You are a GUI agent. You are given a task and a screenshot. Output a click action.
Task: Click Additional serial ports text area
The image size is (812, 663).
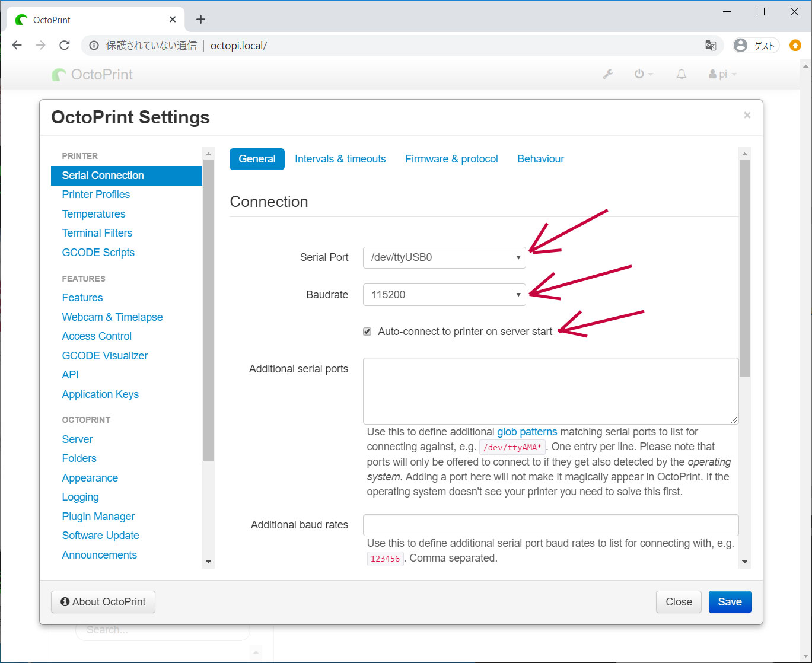coord(551,391)
